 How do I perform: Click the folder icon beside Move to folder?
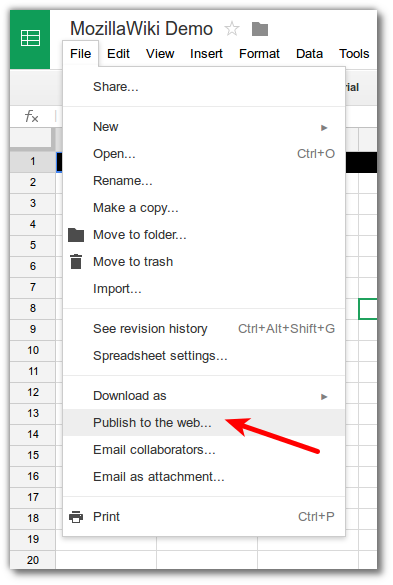coord(76,235)
